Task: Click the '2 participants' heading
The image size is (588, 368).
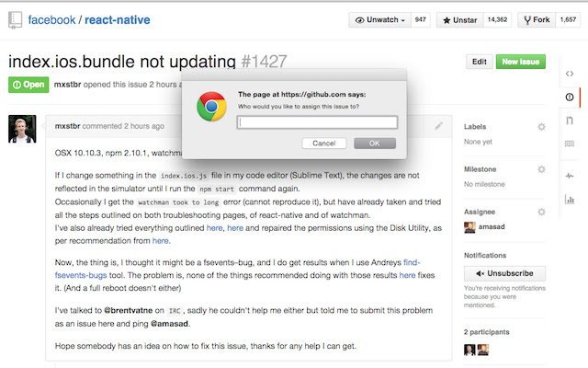Action: (x=486, y=332)
